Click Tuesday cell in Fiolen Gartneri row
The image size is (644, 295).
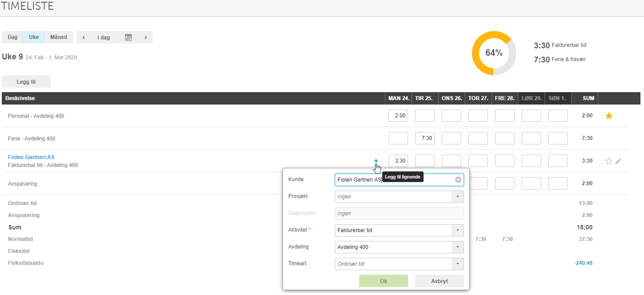coord(425,161)
